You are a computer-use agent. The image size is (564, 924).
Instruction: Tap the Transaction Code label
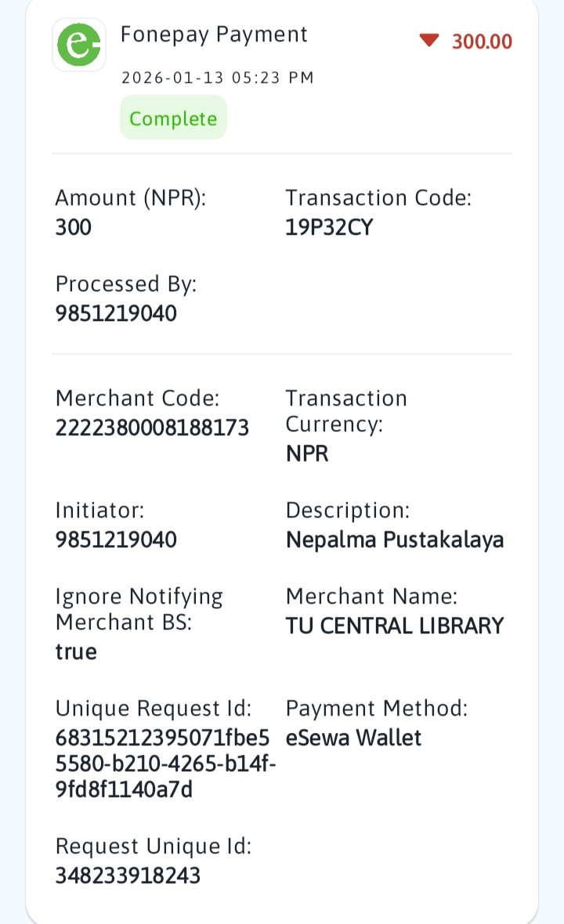(x=378, y=198)
